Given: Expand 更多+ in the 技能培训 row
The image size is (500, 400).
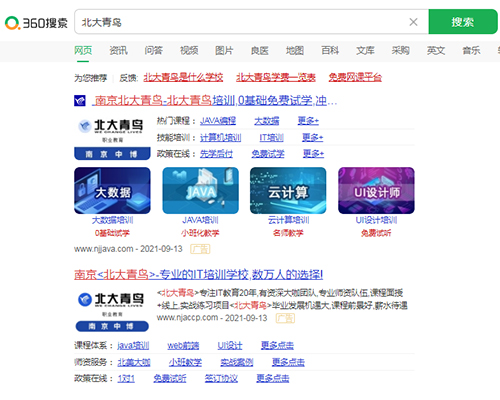Looking at the screenshot, I should pos(312,137).
